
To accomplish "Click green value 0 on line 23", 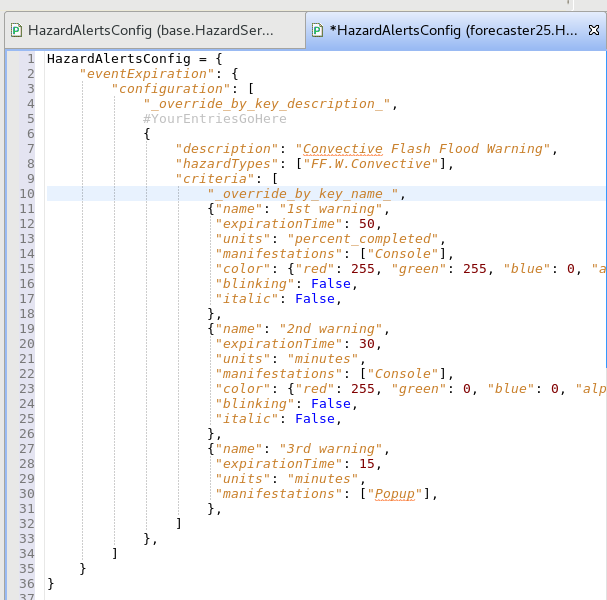I will click(x=466, y=389).
